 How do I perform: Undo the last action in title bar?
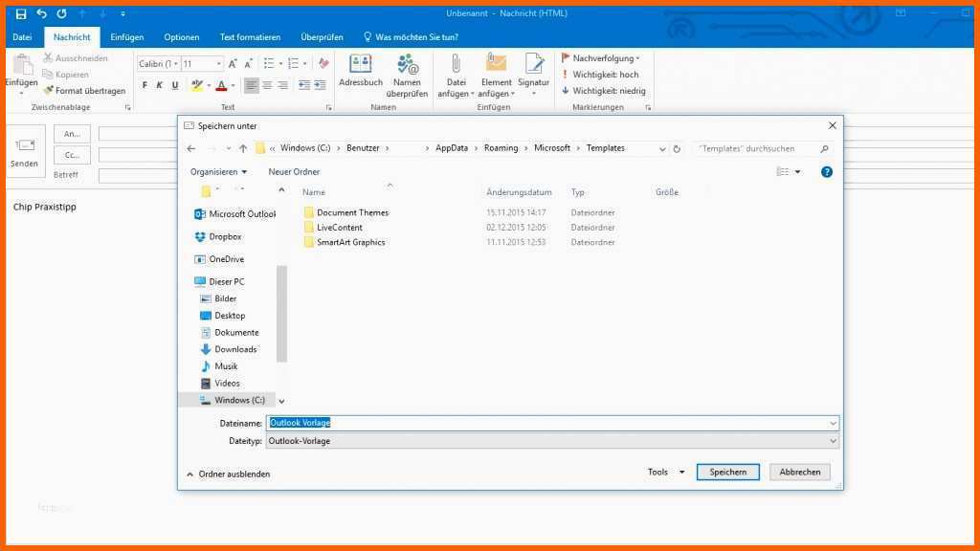(x=42, y=13)
